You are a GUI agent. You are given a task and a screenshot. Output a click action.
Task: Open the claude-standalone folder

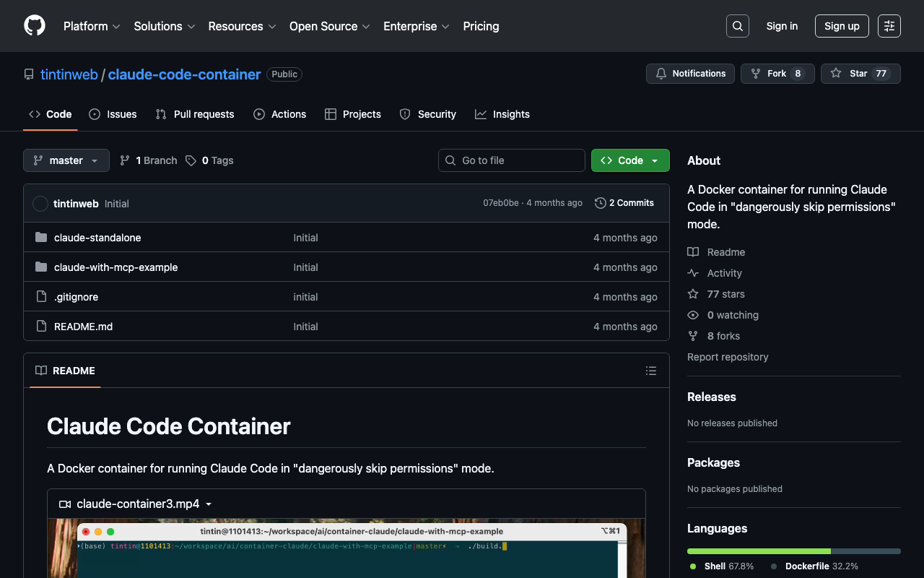pos(97,238)
